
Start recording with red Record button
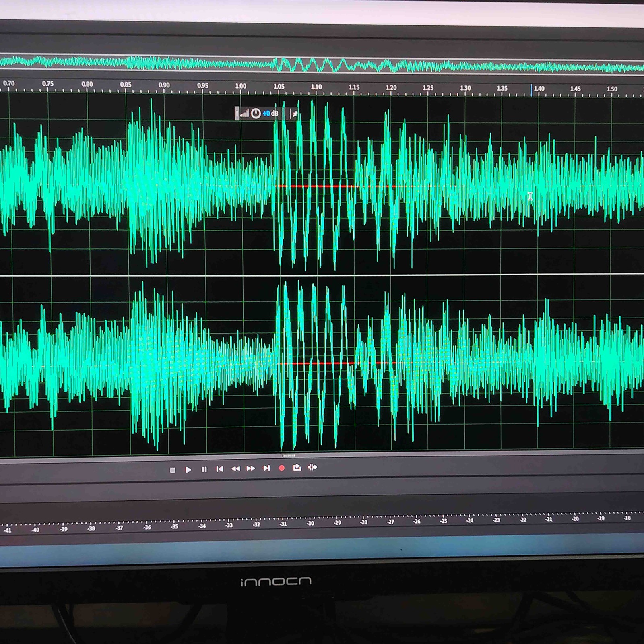[282, 468]
